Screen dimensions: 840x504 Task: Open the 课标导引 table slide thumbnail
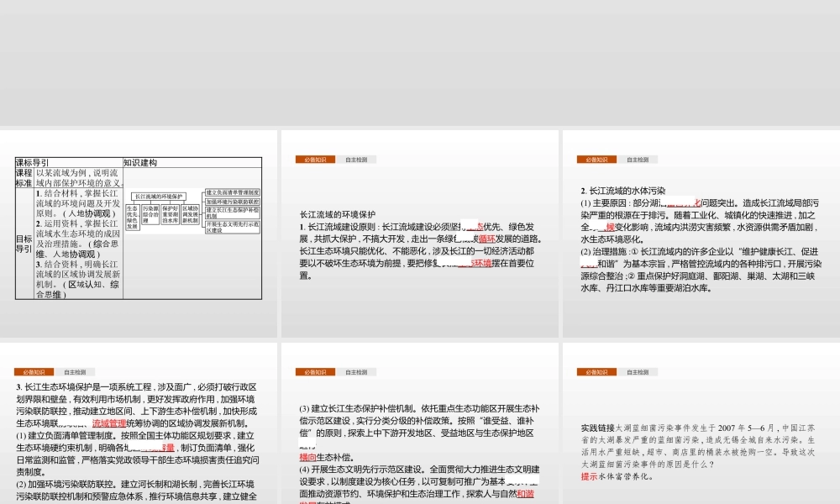click(139, 234)
